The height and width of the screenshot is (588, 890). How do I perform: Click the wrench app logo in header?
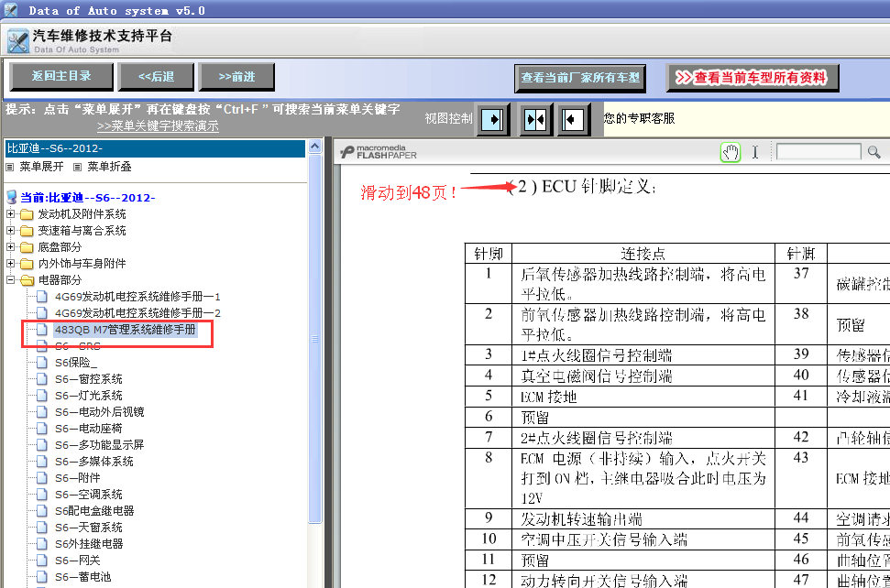pyautogui.click(x=17, y=41)
